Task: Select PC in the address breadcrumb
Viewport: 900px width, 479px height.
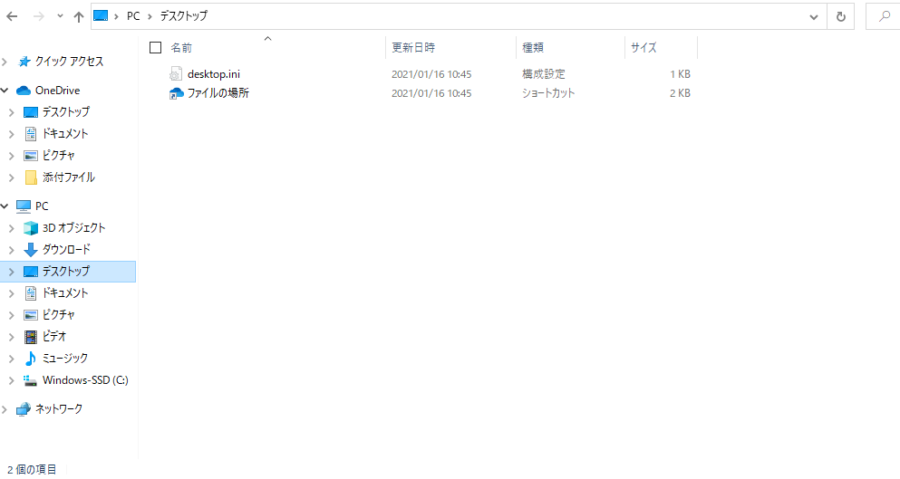Action: pos(133,16)
